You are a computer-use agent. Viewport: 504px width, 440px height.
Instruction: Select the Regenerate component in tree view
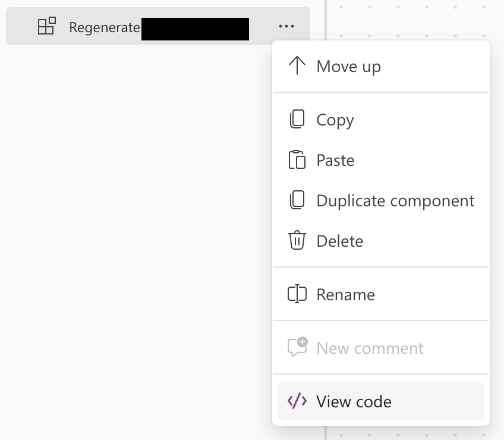pos(105,27)
